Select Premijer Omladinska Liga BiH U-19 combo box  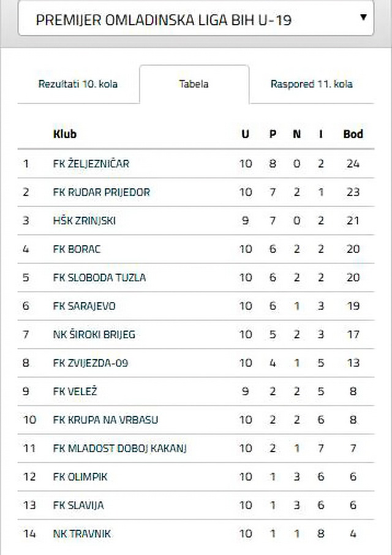pyautogui.click(x=195, y=18)
